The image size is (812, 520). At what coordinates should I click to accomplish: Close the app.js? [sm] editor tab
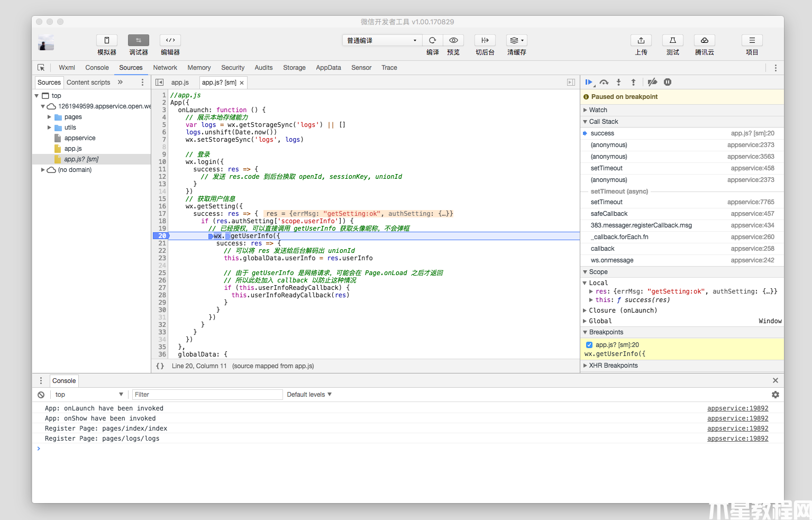click(x=242, y=83)
